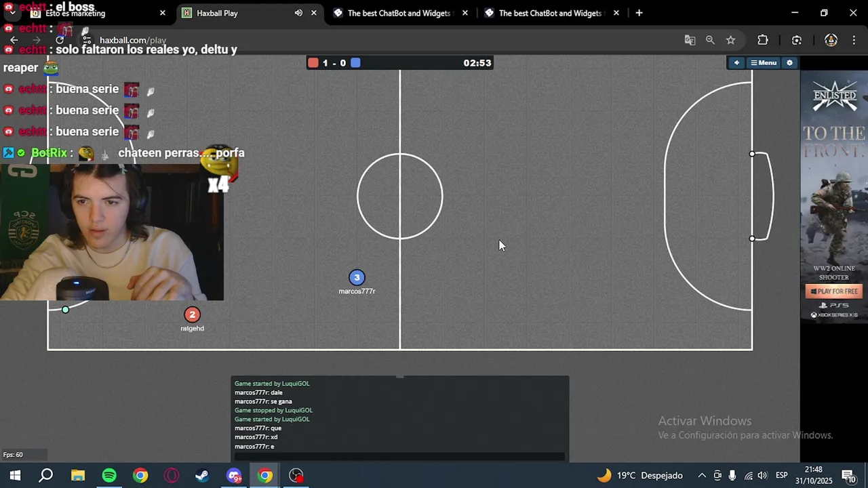Open the Chrome profile avatar
The image size is (868, 488).
[831, 40]
